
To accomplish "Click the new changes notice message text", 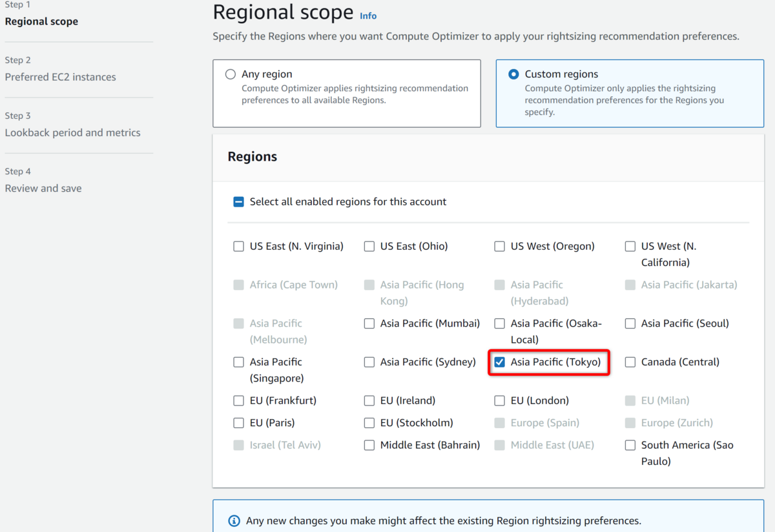I will [444, 521].
